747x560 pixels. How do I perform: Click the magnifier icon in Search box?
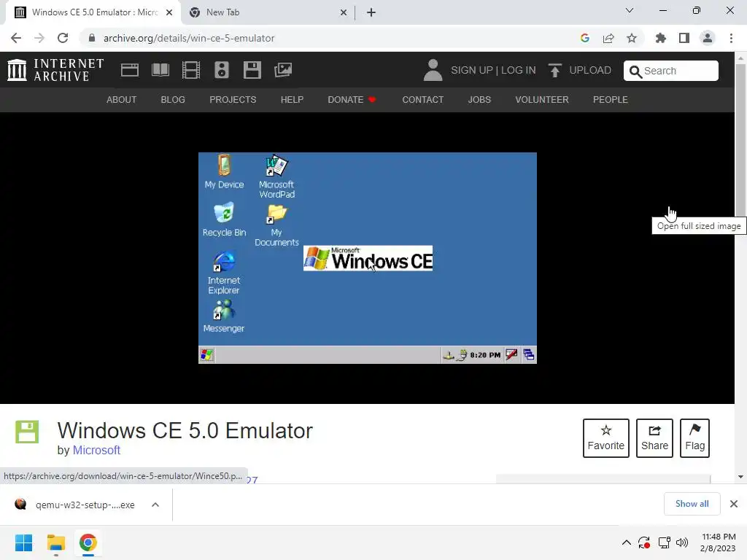pyautogui.click(x=635, y=71)
